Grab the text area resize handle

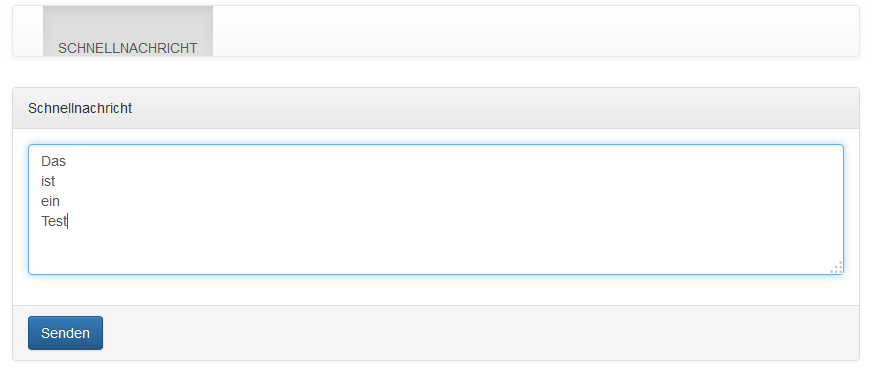coord(836,268)
